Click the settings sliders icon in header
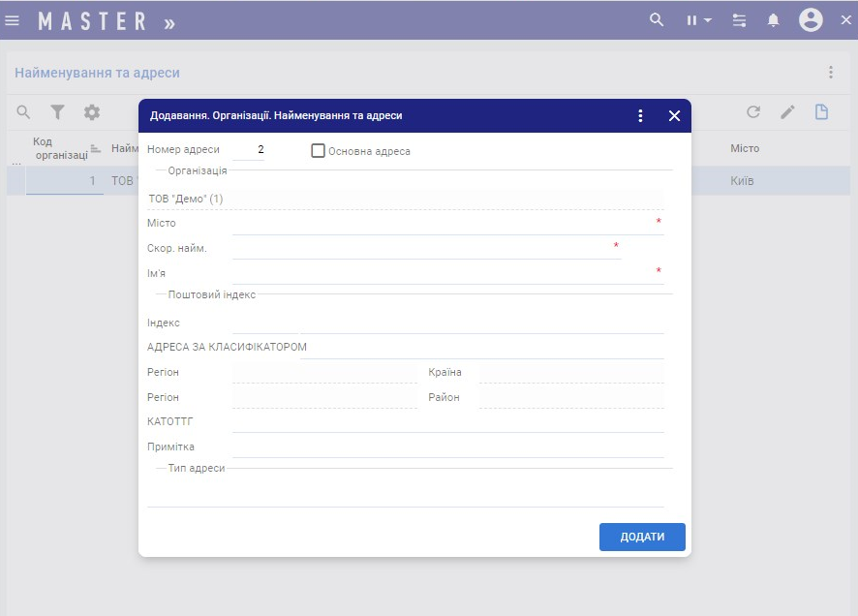 click(x=740, y=20)
